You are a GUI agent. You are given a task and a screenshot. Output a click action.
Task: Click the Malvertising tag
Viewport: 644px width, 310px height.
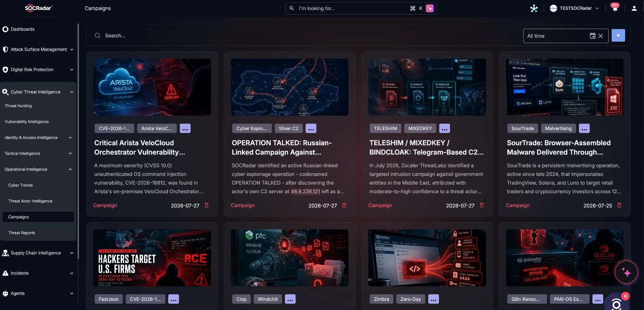[558, 128]
